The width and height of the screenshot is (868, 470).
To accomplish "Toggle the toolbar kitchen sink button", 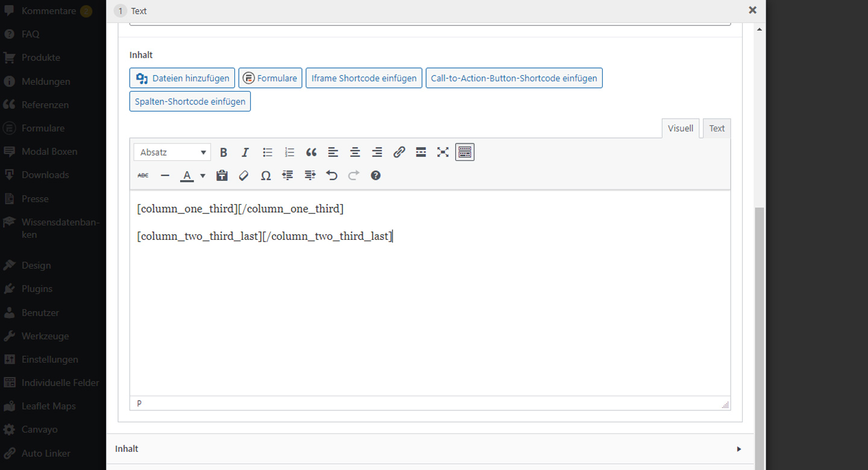I will (x=465, y=152).
